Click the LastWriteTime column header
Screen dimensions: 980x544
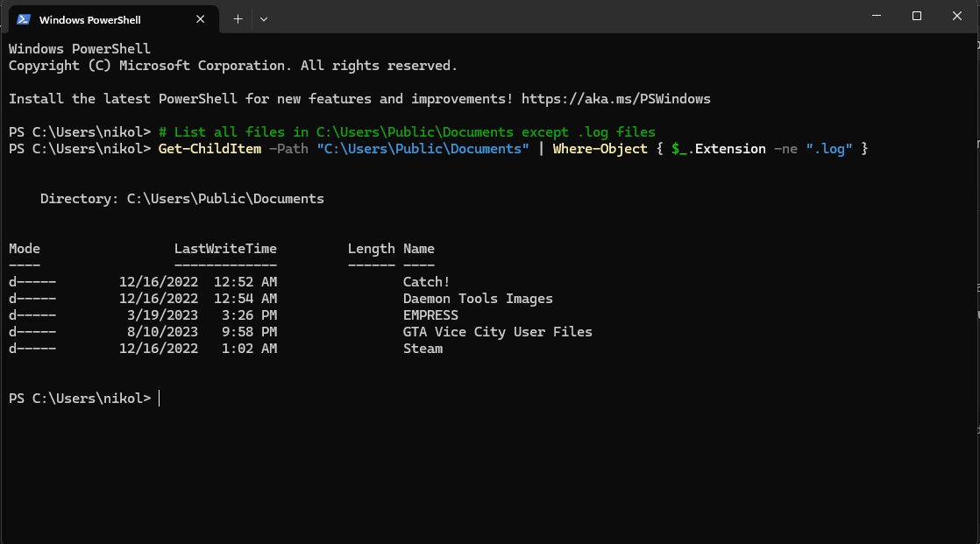coord(225,249)
